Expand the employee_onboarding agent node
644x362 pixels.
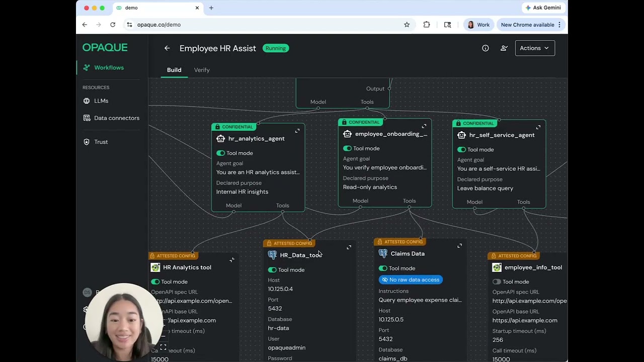(x=424, y=126)
